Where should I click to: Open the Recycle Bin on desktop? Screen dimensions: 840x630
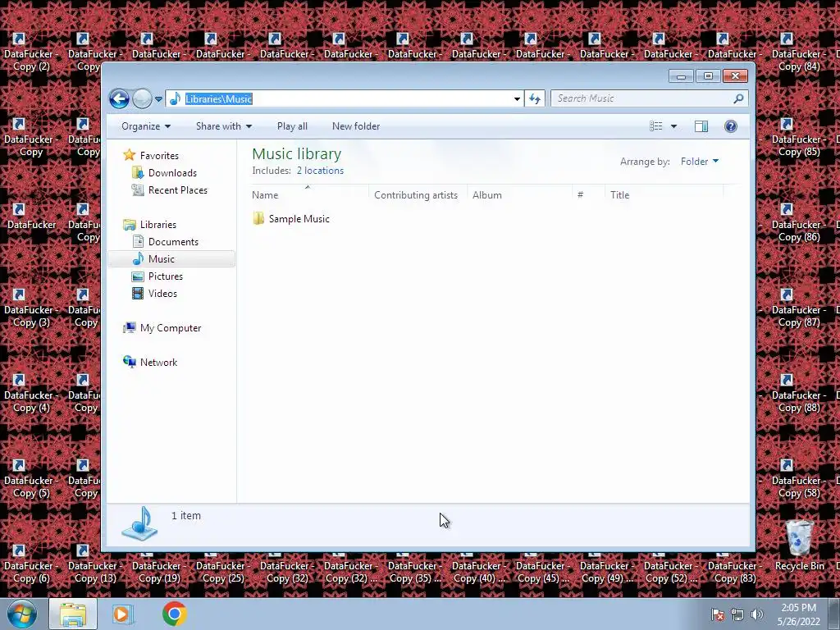tap(799, 545)
